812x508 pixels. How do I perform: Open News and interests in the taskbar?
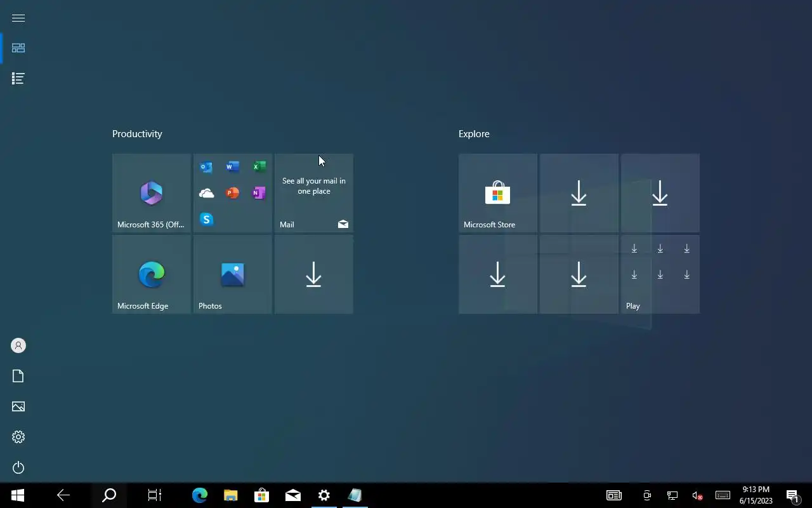point(614,495)
